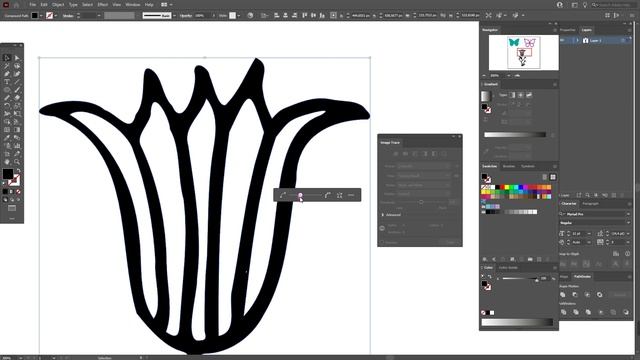Image resolution: width=640 pixels, height=360 pixels.
Task: Open the Window menu
Action: coord(133,5)
